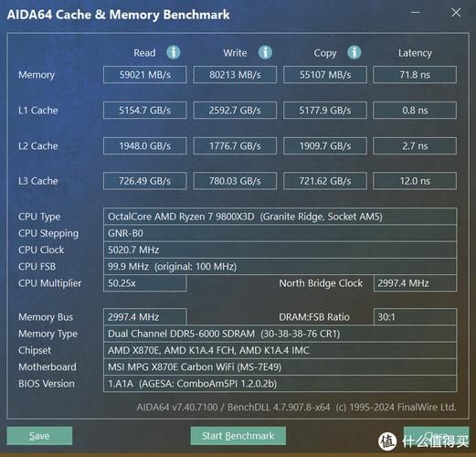Click North Bridge Clock value 2997.4 MHz
This screenshot has height=457, width=476.
click(x=415, y=283)
